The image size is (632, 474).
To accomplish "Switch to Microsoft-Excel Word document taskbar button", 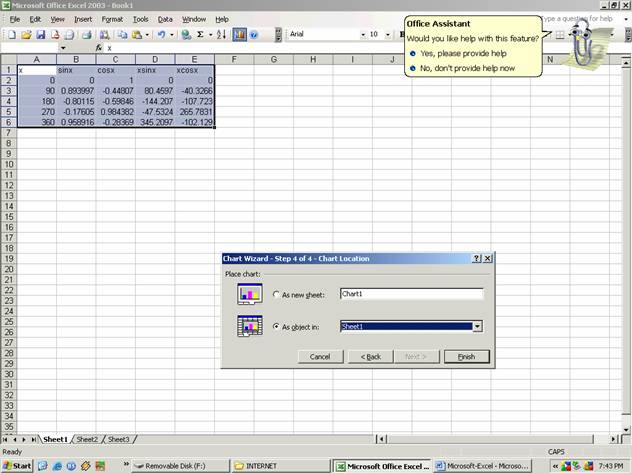I will click(482, 466).
